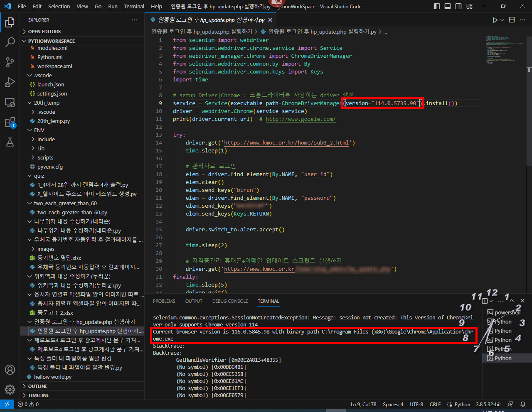Close the terminal panel

522,301
